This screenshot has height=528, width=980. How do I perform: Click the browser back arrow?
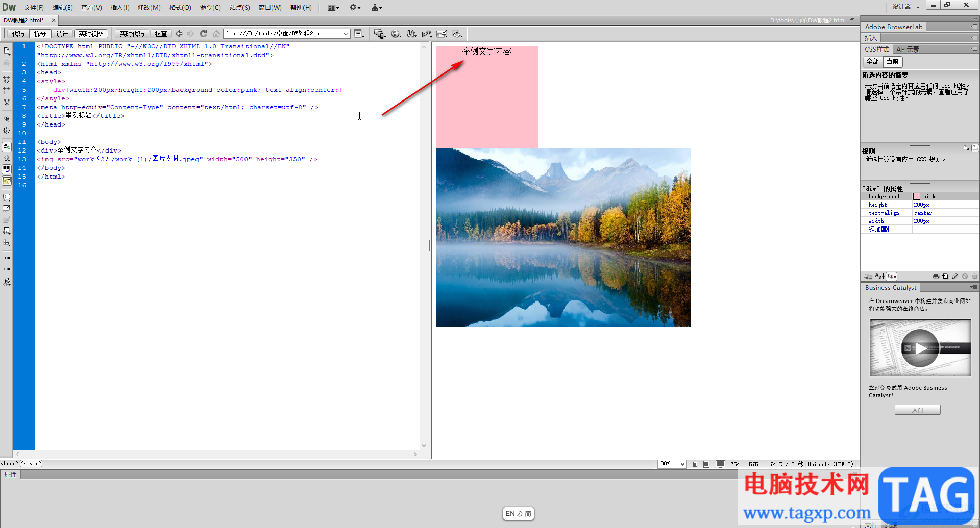click(x=179, y=34)
